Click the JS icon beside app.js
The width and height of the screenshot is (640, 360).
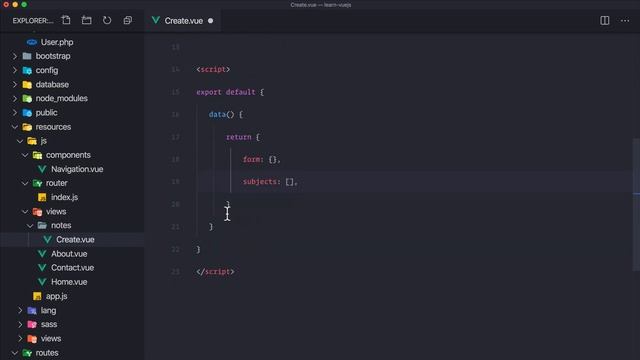37,296
